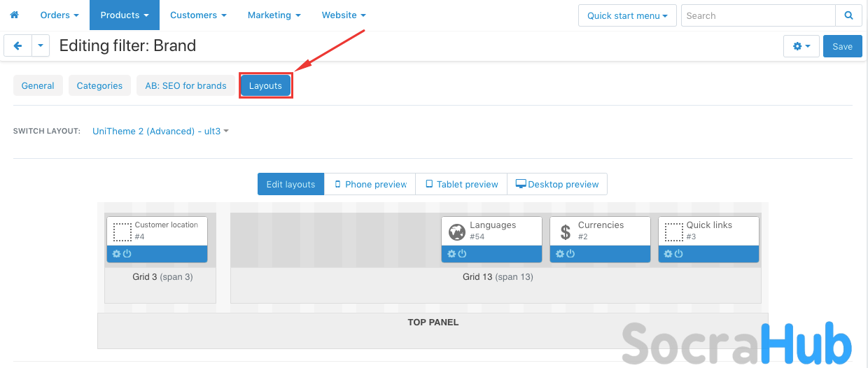
Task: Click the Languages block title
Action: 493,225
